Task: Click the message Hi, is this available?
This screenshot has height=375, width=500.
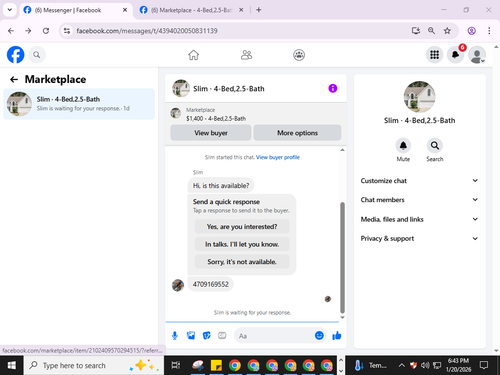Action: (221, 186)
